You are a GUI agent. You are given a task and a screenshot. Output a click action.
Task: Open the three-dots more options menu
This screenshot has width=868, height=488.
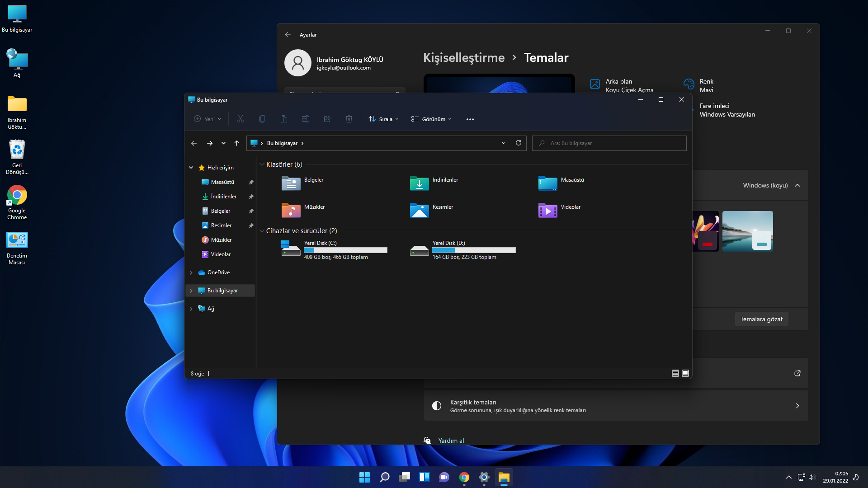(x=470, y=119)
